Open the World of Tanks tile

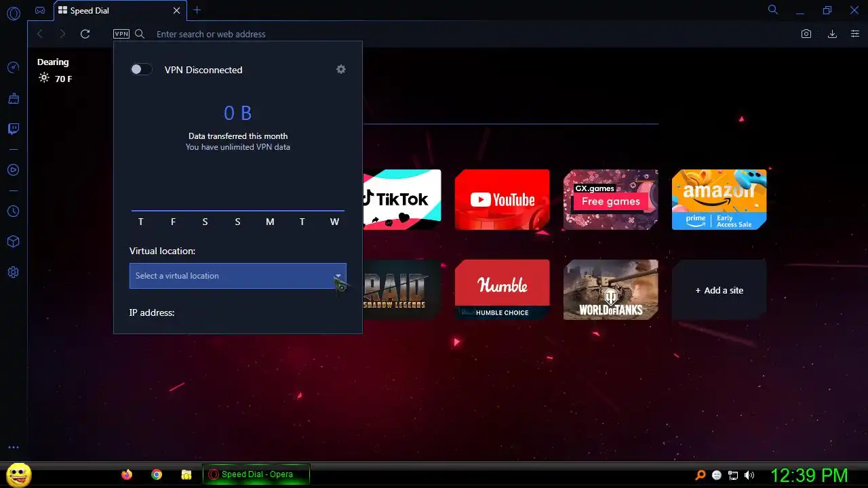[611, 290]
